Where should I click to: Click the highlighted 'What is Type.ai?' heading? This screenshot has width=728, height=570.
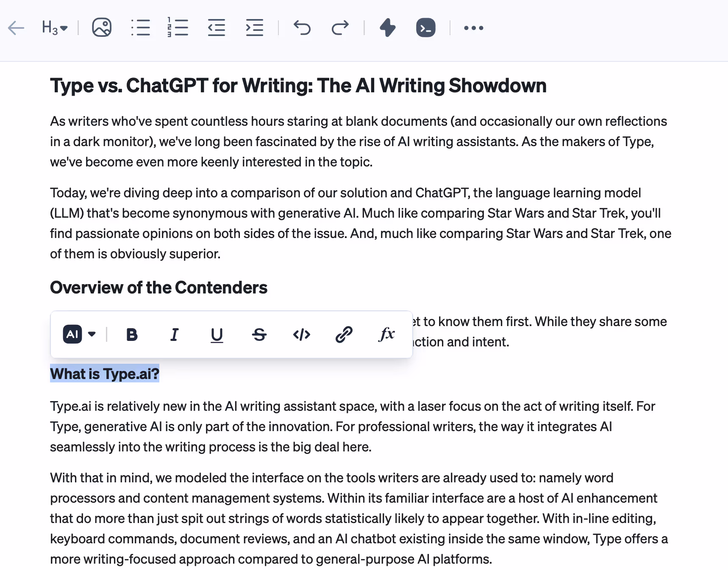[x=105, y=374]
